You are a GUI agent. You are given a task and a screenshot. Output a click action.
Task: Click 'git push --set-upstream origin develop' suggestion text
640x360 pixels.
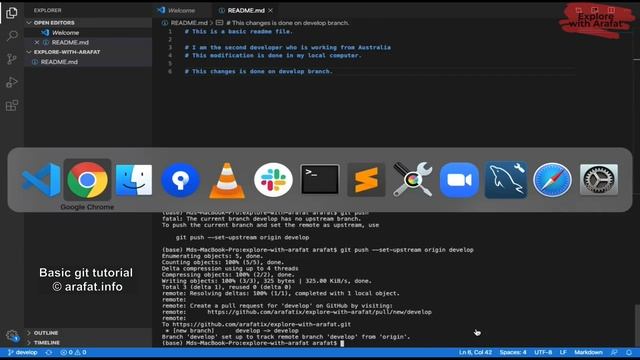pyautogui.click(x=242, y=237)
